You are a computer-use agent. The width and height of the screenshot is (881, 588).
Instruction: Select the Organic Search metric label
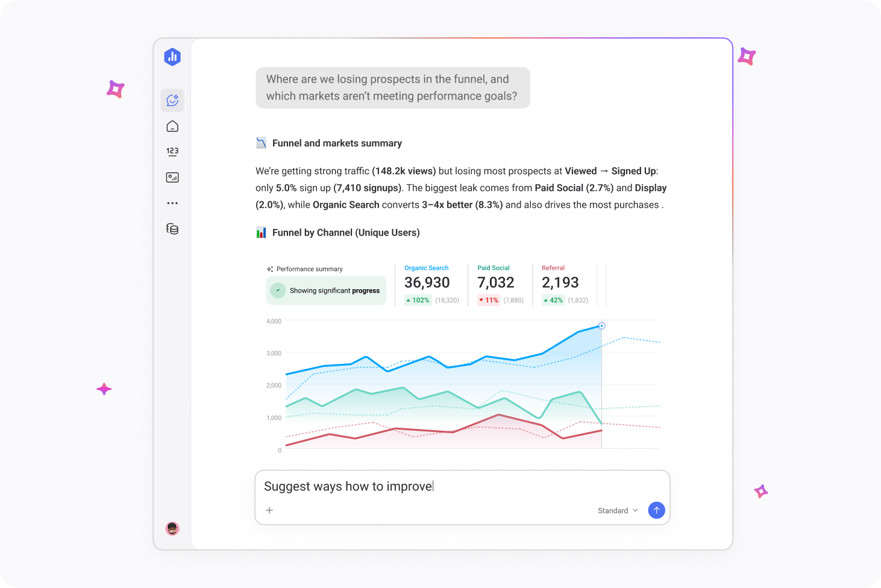coord(427,268)
